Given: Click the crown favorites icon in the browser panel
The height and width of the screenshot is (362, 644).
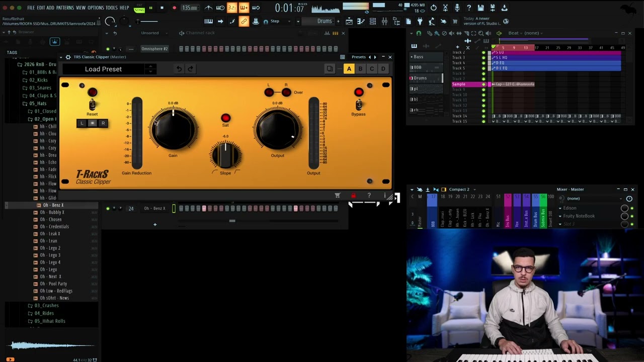Looking at the screenshot, I should [55, 42].
